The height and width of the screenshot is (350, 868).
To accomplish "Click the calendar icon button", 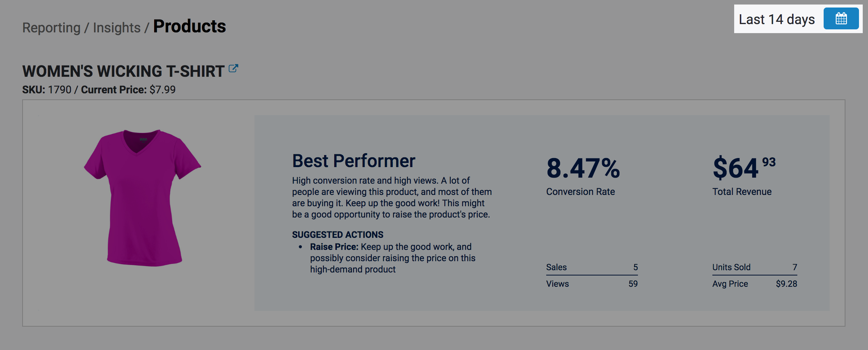I will pyautogui.click(x=841, y=18).
